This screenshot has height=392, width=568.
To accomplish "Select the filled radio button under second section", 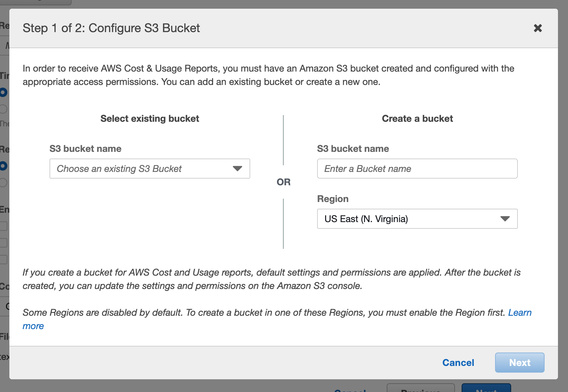I will [x=3, y=166].
